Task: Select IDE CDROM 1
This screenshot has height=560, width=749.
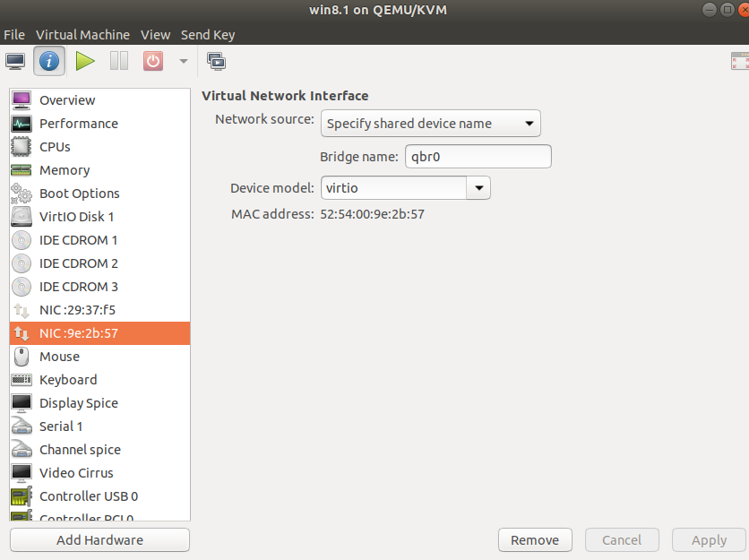Action: click(x=99, y=240)
